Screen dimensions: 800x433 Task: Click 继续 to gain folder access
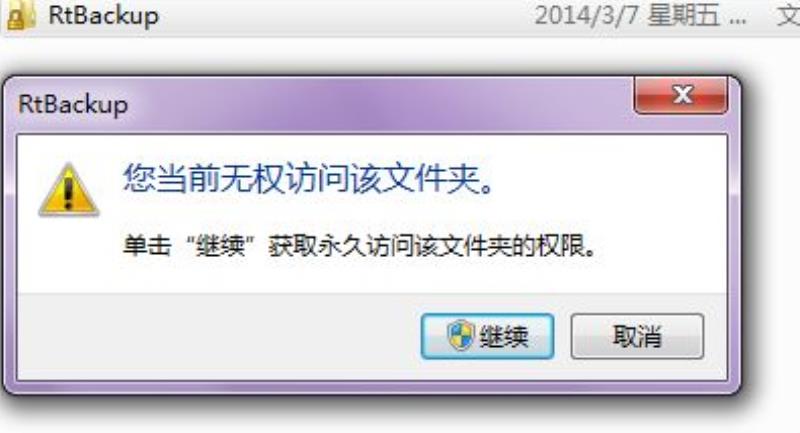pyautogui.click(x=487, y=336)
